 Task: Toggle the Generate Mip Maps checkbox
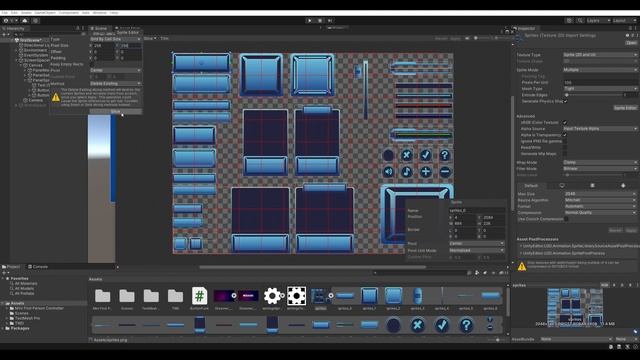(565, 154)
